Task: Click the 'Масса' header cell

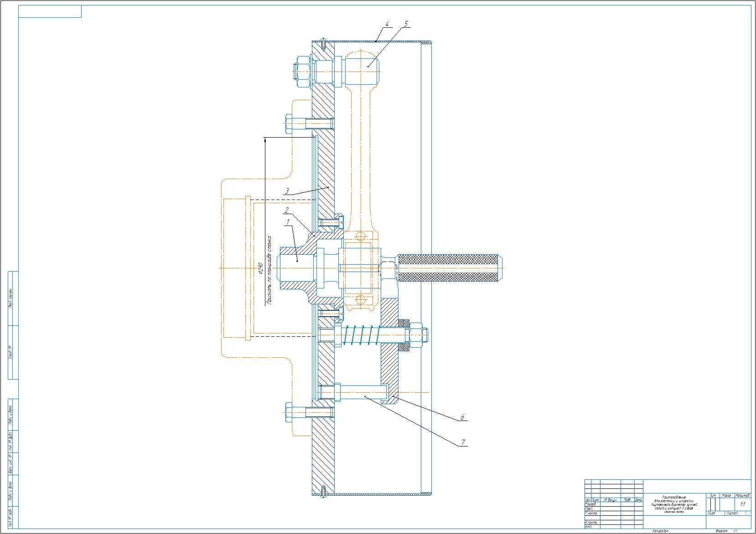Action: 726,495
